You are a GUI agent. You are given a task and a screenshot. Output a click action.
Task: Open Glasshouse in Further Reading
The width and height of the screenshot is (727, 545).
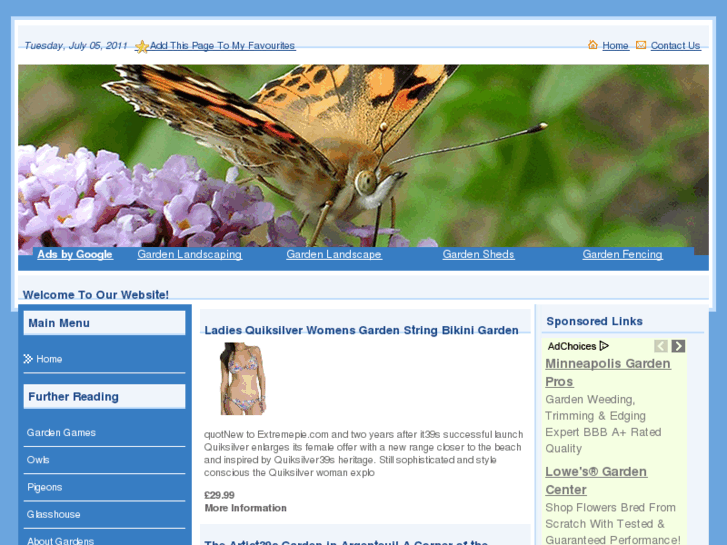click(x=53, y=514)
